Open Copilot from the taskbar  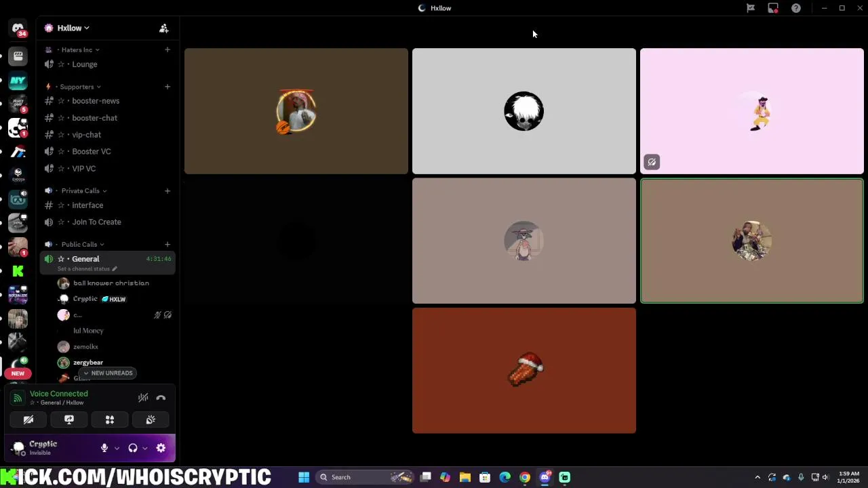coord(445,477)
